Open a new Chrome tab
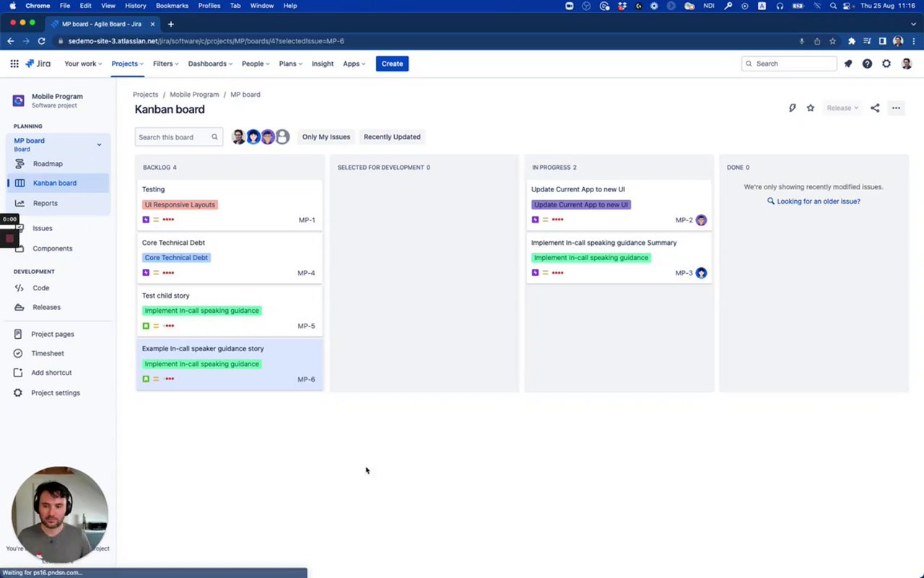The width and height of the screenshot is (924, 578). (171, 24)
